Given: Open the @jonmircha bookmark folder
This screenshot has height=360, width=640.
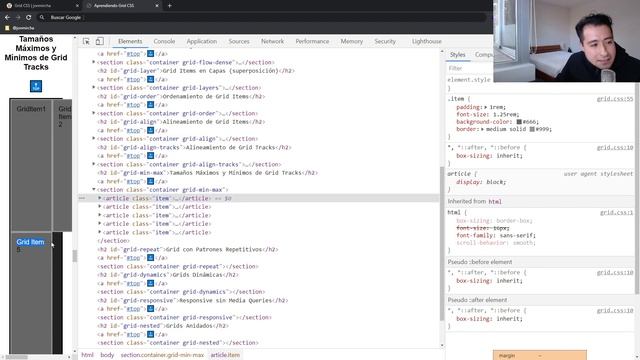Looking at the screenshot, I should [20, 28].
